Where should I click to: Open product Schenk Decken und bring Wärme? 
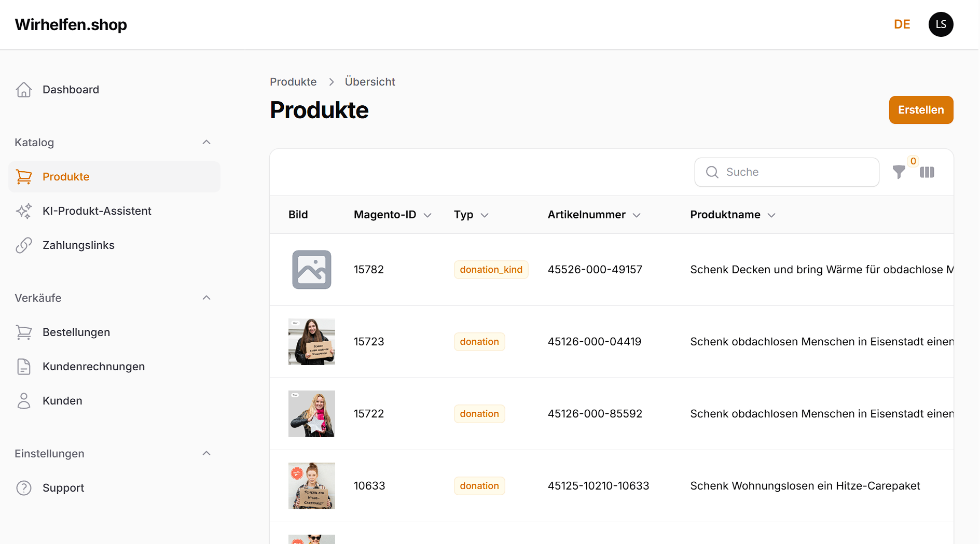822,270
